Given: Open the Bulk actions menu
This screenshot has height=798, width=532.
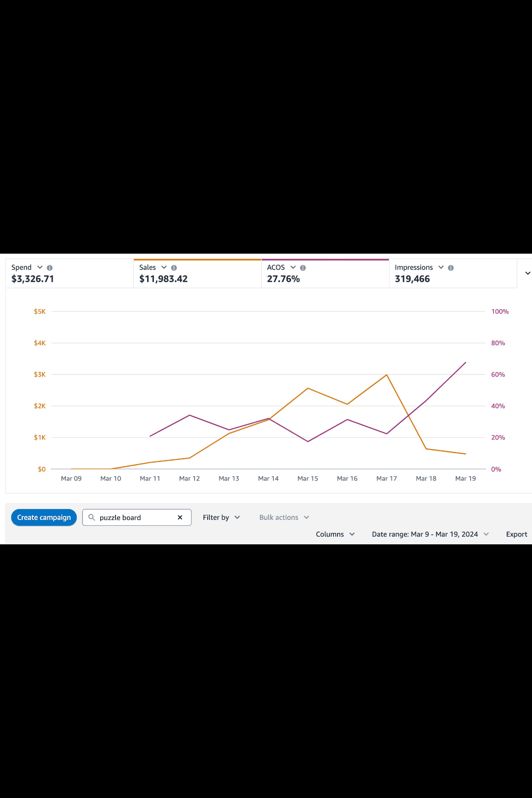Looking at the screenshot, I should (x=284, y=517).
